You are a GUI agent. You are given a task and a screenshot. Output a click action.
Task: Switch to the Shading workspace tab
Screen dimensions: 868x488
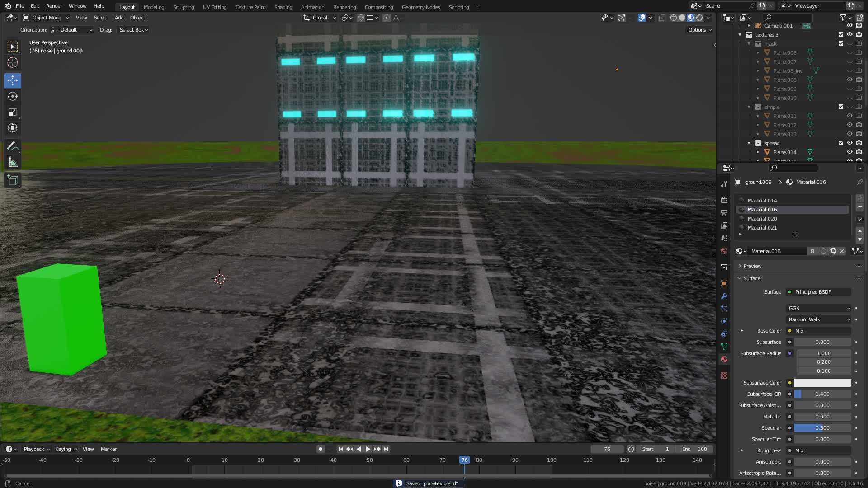pos(283,7)
